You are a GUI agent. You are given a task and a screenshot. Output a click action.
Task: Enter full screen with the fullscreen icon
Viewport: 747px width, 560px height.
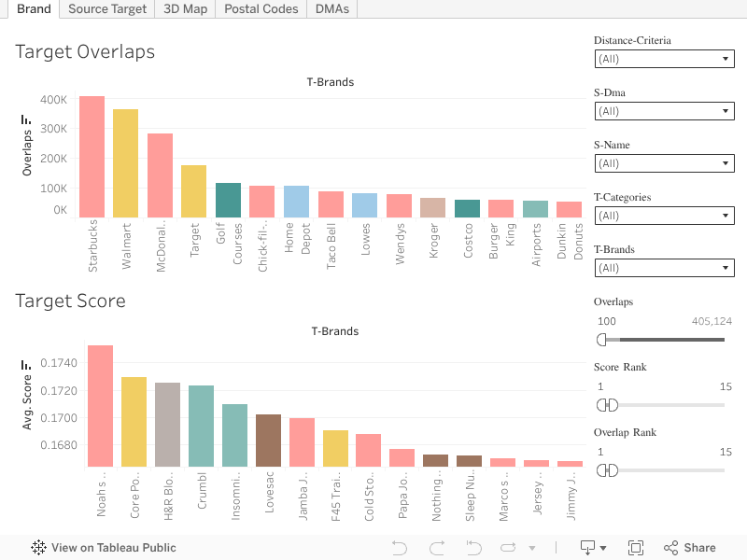(636, 548)
